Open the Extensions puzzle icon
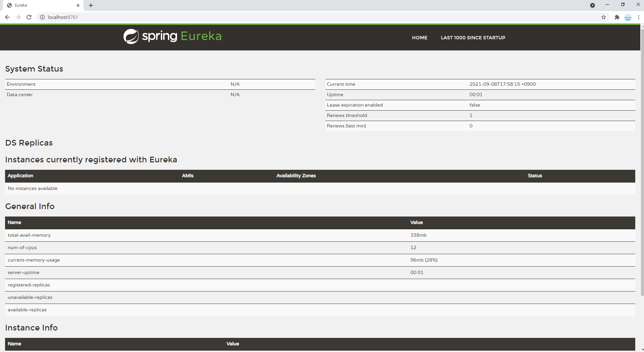This screenshot has height=352, width=644. coord(617,17)
